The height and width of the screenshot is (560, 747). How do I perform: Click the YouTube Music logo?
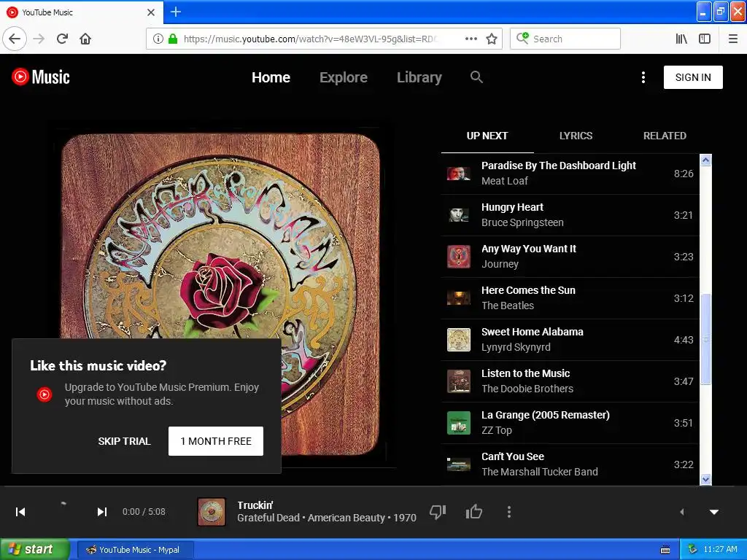(41, 77)
